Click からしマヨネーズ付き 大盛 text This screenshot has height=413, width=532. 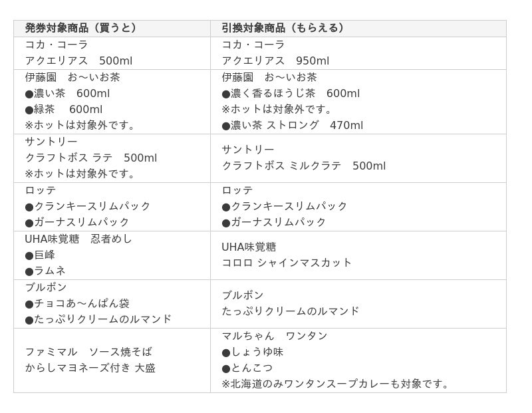(x=90, y=368)
